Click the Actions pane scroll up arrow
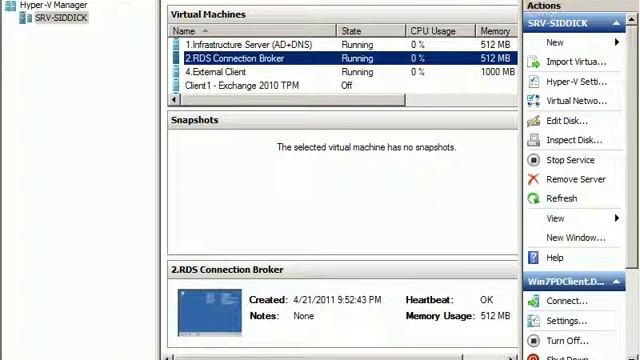 click(x=632, y=19)
